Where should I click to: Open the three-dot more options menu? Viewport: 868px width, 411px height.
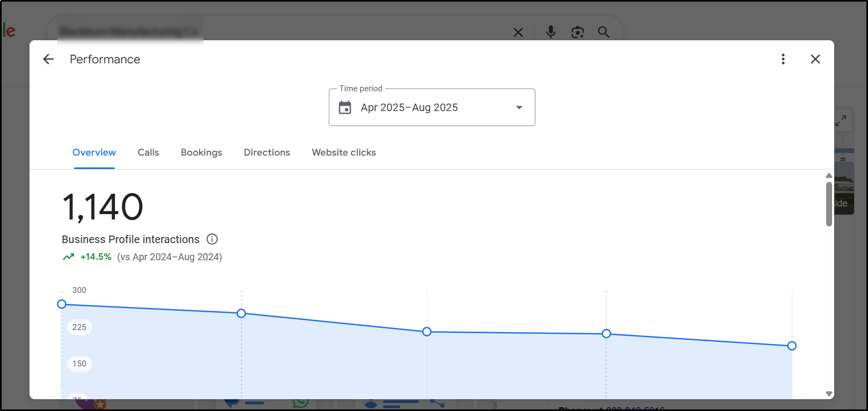(x=783, y=59)
